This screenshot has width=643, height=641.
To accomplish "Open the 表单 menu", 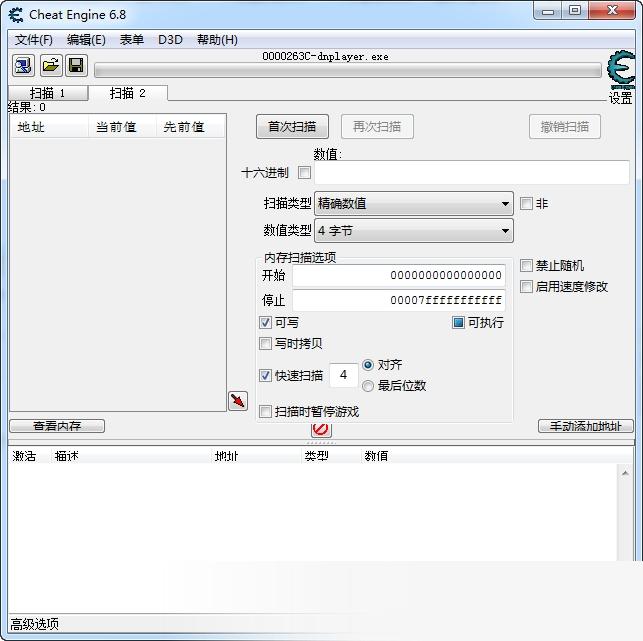I will click(132, 40).
